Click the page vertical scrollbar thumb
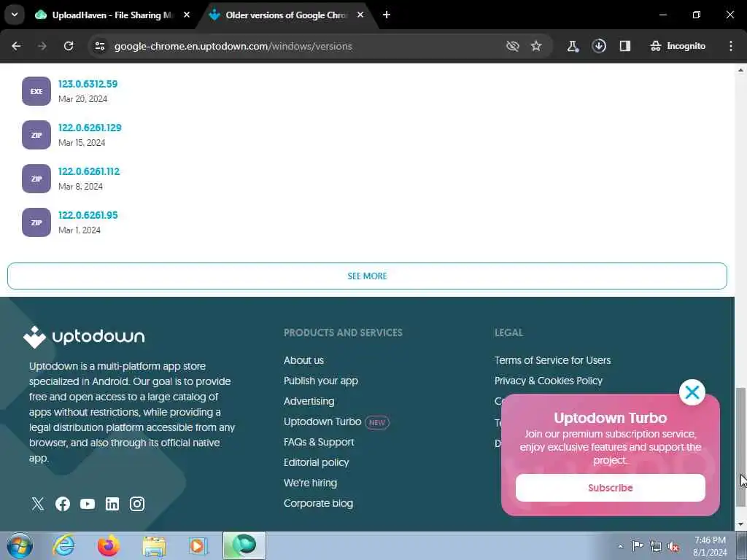747x560 pixels. pos(740,447)
